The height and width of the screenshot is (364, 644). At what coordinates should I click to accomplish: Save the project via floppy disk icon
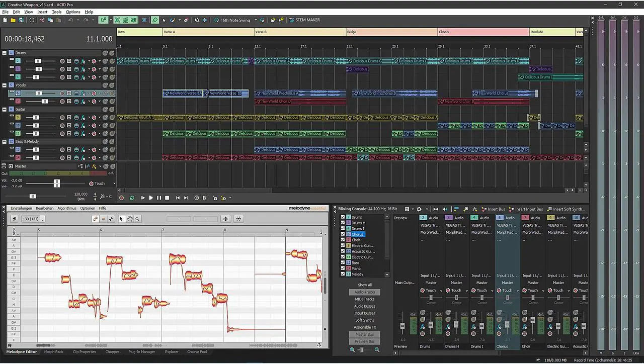tap(21, 20)
